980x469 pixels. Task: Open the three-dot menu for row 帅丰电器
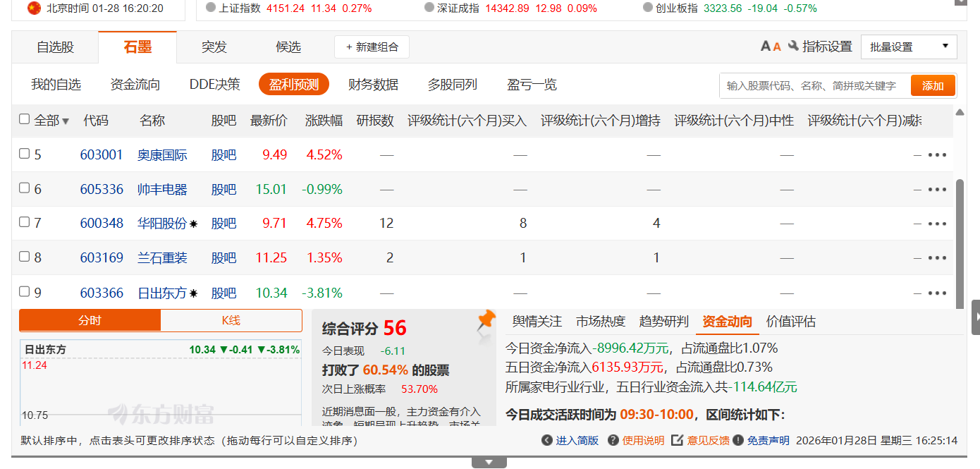(x=937, y=190)
